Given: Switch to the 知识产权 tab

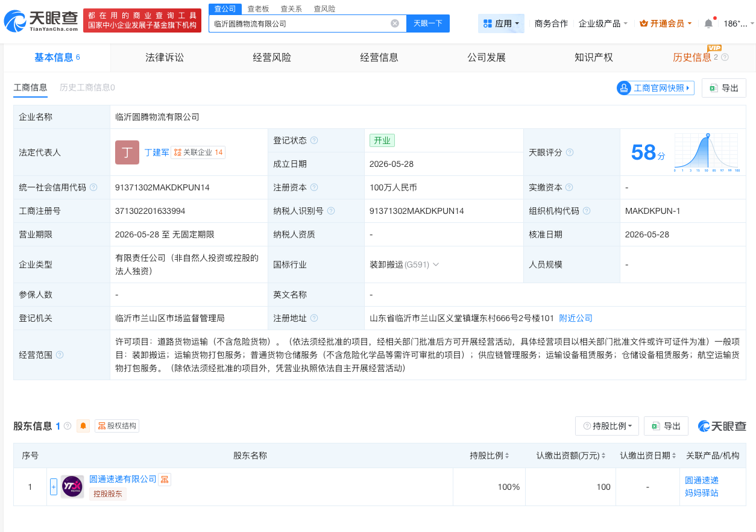Looking at the screenshot, I should click(x=594, y=57).
